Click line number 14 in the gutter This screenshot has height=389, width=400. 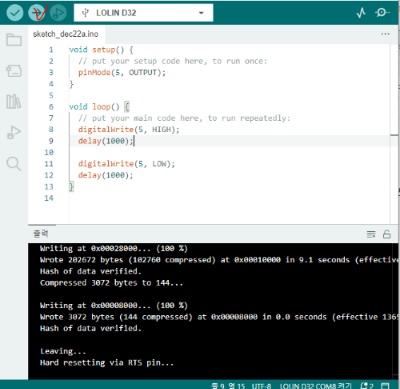[x=49, y=198]
